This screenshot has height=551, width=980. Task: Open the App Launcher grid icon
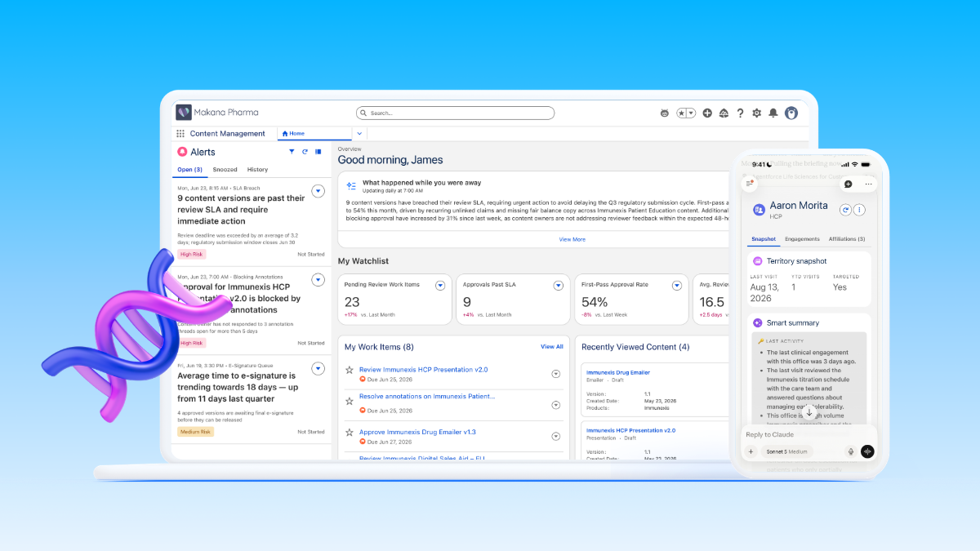click(180, 133)
